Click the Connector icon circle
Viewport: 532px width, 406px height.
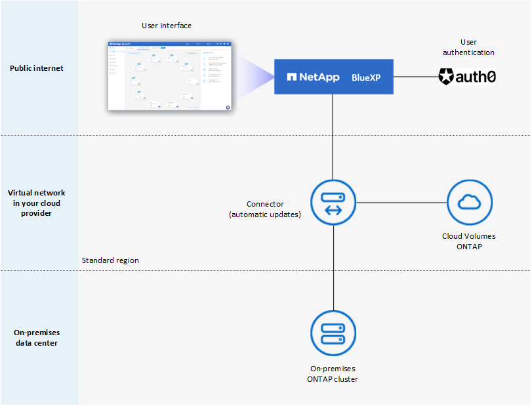tap(333, 203)
